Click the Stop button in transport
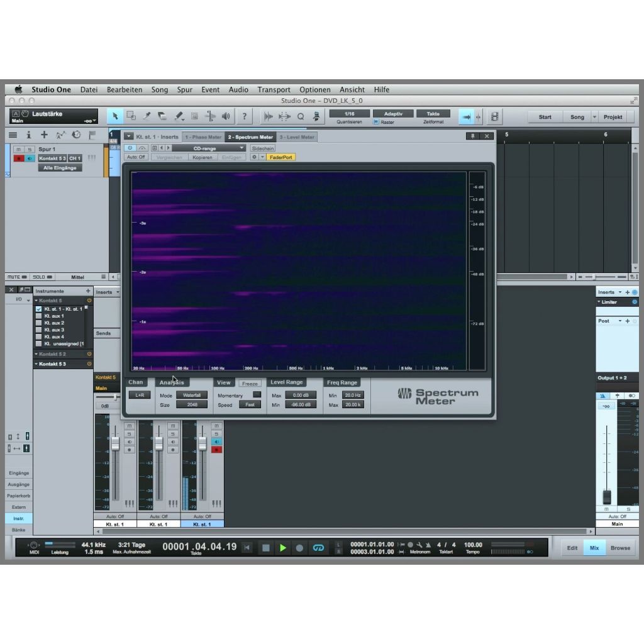644x644 pixels. 266,548
